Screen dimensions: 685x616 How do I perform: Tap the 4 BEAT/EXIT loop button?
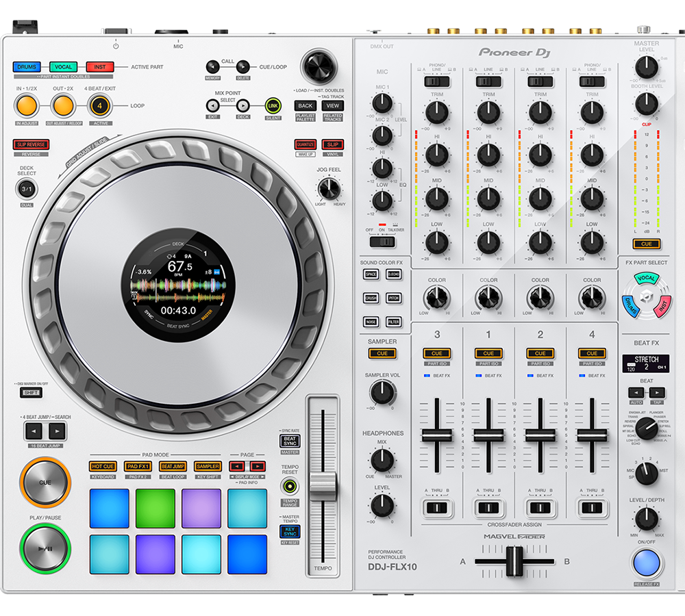(99, 105)
